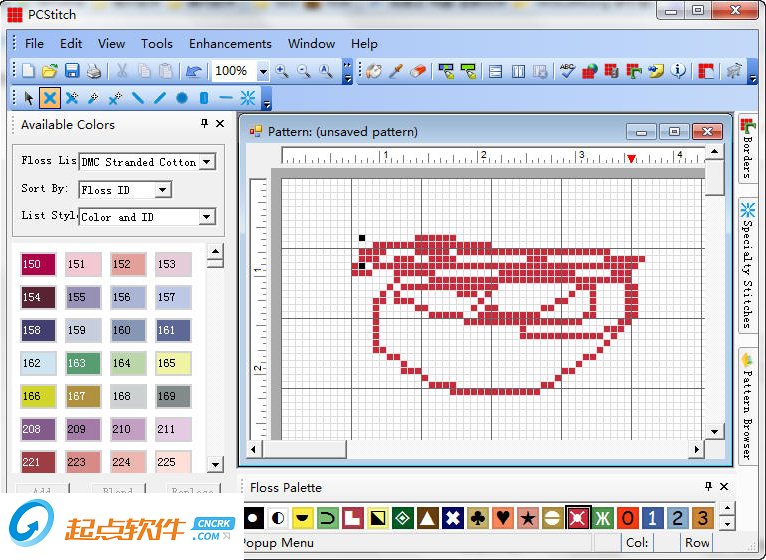Switch to the Borders side tab
The height and width of the screenshot is (560, 766).
747,149
